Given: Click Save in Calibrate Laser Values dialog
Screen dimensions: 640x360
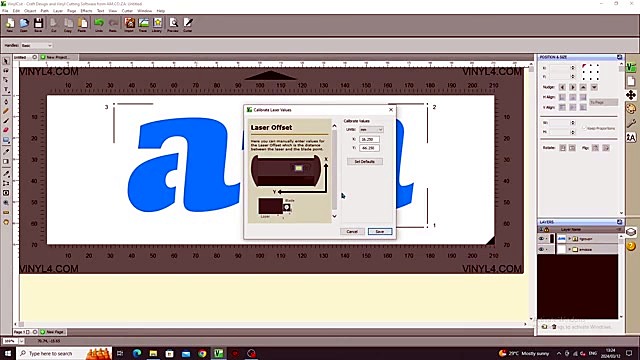Looking at the screenshot, I should 380,231.
